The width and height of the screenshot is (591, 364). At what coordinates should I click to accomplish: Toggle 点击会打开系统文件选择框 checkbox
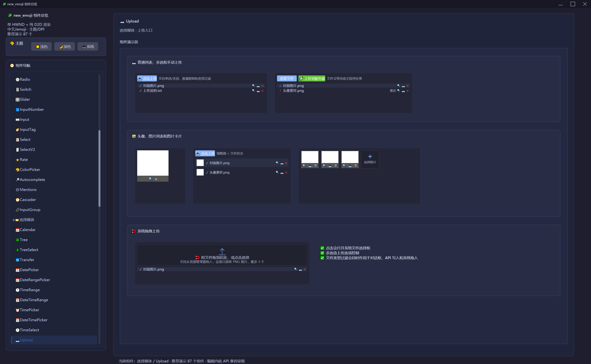(x=322, y=248)
